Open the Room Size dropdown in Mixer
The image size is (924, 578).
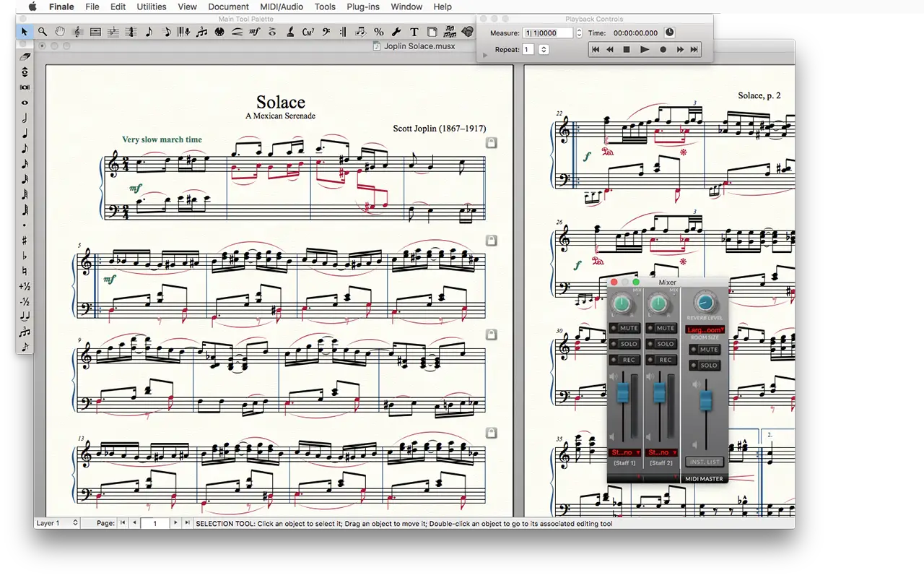705,330
